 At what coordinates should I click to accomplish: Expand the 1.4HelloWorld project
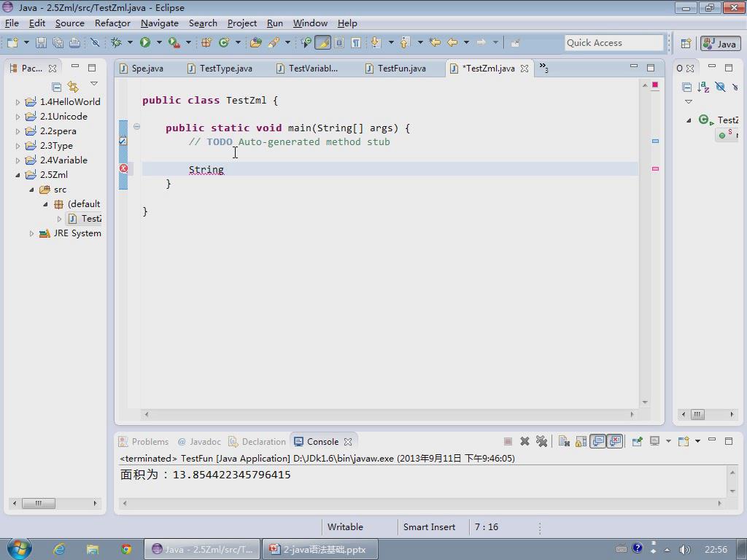[x=18, y=102]
